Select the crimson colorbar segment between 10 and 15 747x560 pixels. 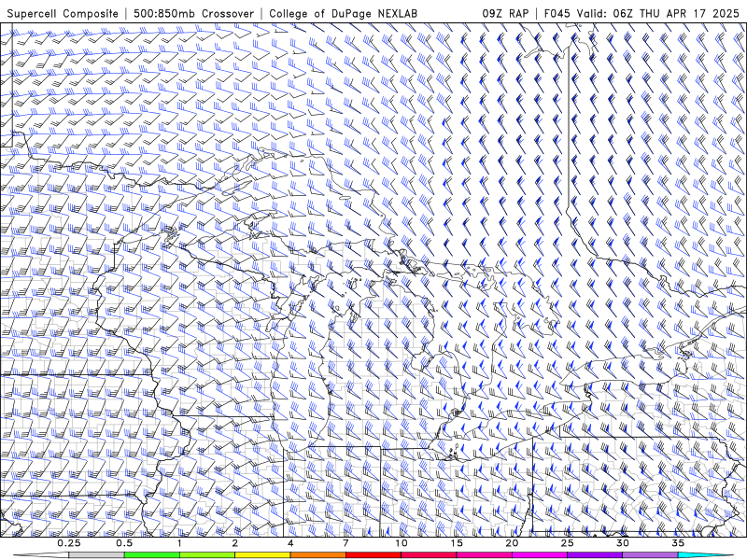tap(429, 555)
